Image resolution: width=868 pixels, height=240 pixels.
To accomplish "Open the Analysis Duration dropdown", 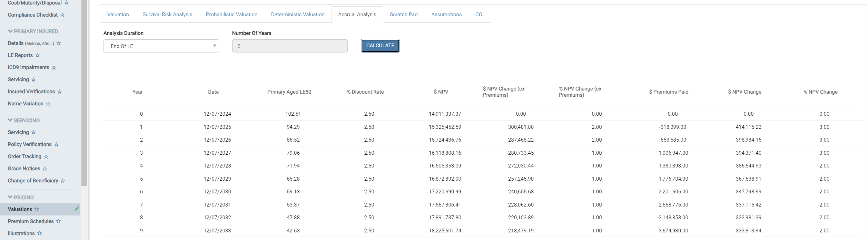I will pyautogui.click(x=161, y=46).
